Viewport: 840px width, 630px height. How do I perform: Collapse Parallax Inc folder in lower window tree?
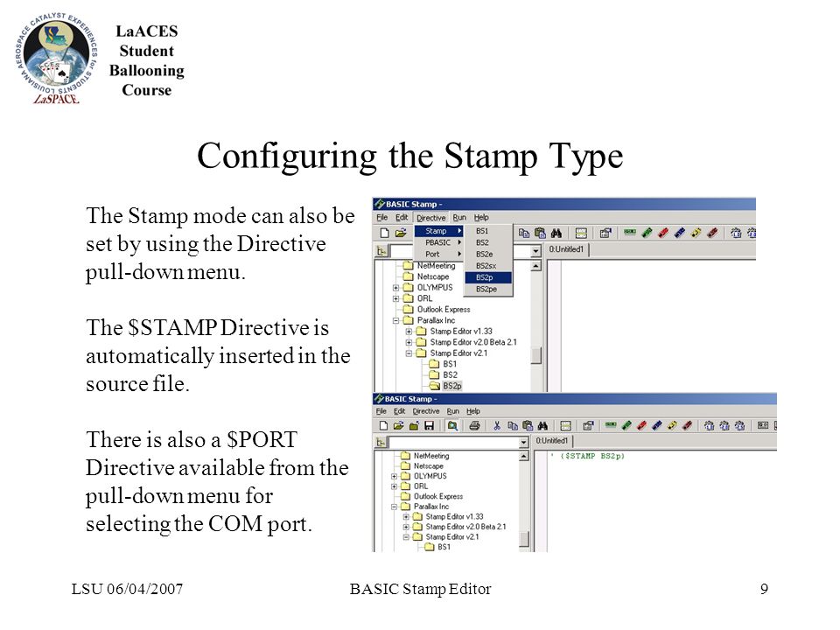pos(394,507)
